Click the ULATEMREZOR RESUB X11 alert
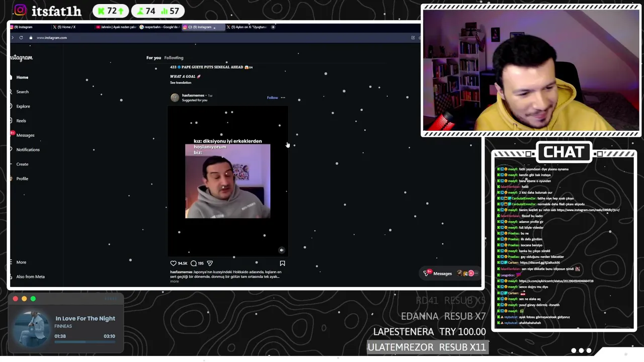The height and width of the screenshot is (362, 644). click(x=427, y=347)
